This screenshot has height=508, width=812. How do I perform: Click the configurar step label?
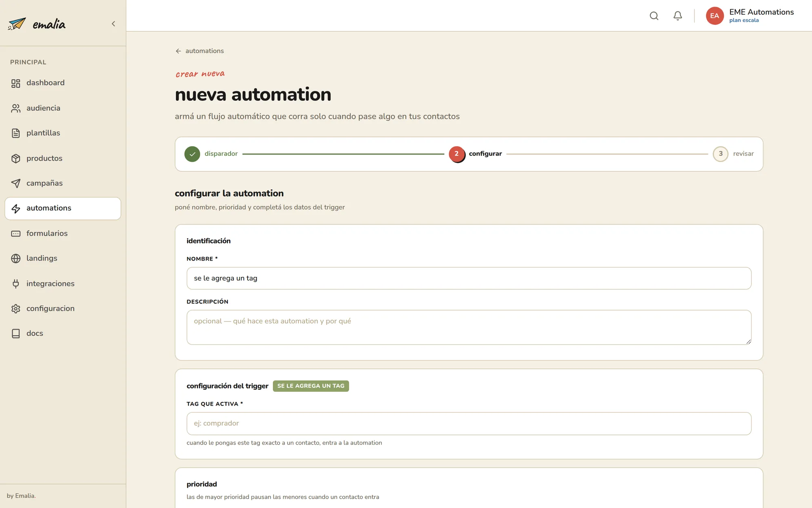coord(485,154)
